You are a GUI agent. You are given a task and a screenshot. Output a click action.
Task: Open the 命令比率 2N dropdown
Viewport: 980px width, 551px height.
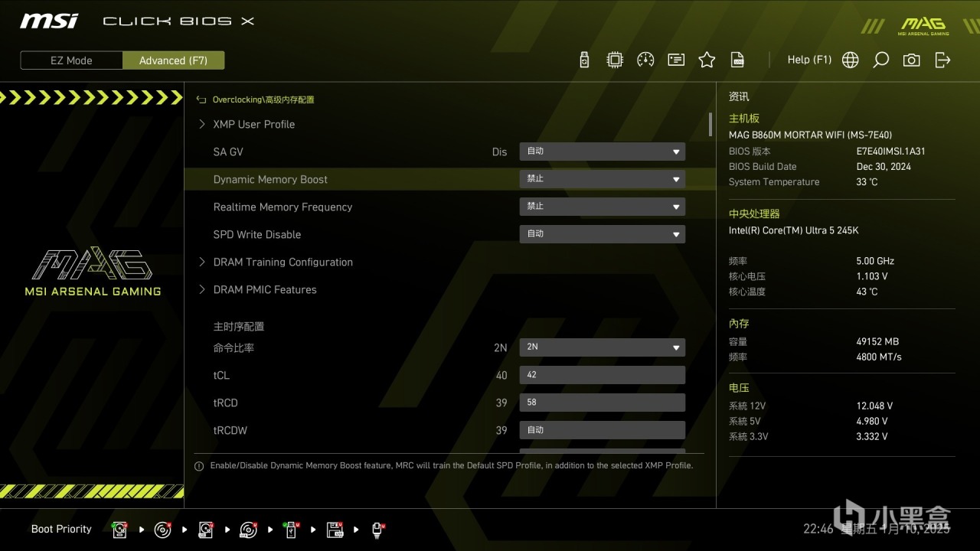(x=603, y=347)
